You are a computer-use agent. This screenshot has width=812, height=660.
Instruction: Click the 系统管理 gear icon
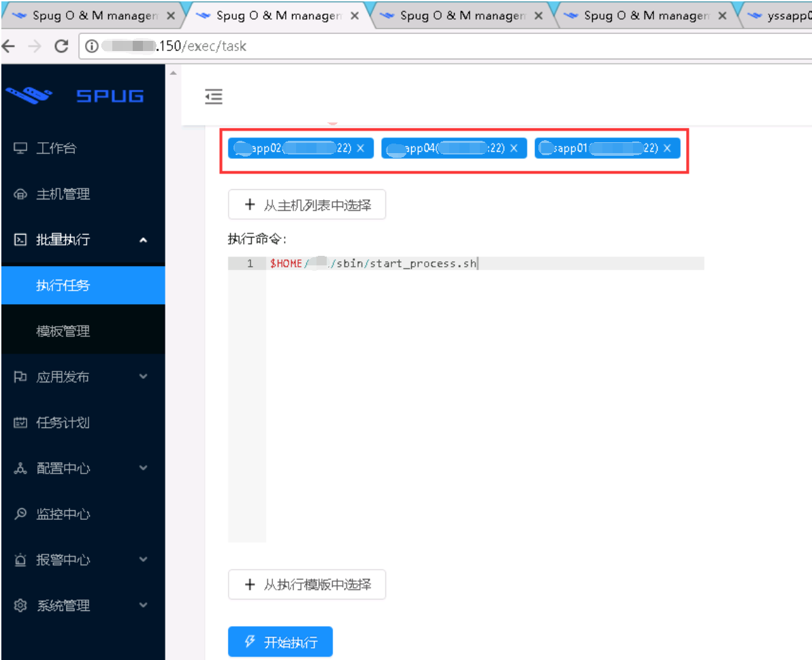[x=20, y=605]
